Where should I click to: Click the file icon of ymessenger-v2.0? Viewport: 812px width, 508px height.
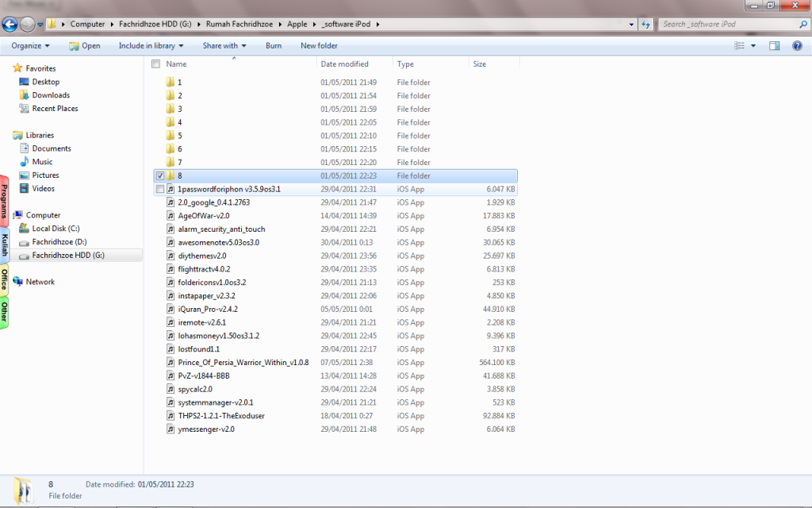coord(170,429)
